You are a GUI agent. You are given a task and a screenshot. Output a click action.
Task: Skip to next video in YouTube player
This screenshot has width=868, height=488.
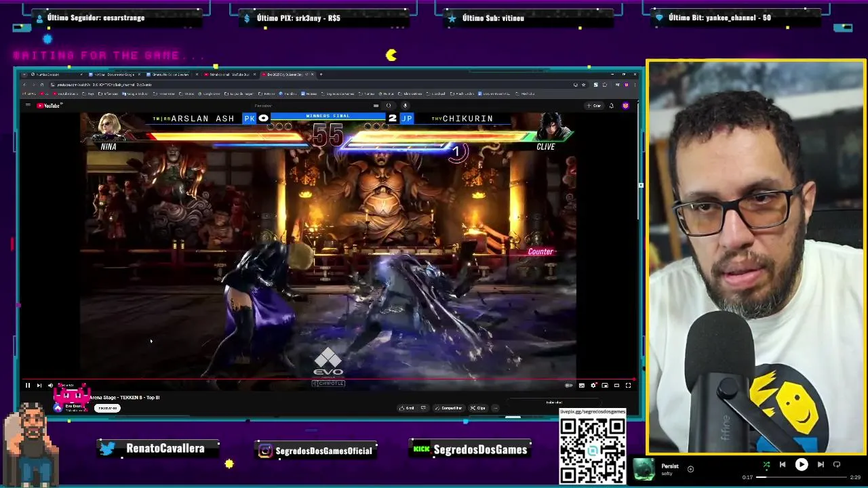tap(39, 386)
